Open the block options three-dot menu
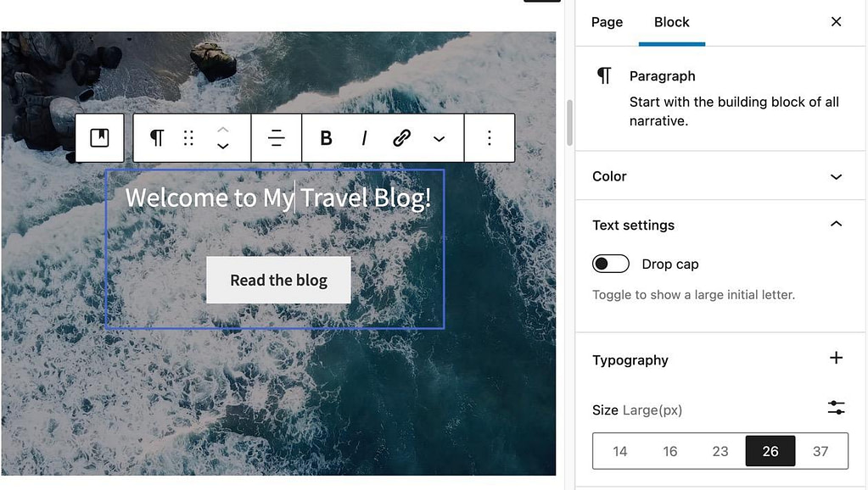 point(490,137)
